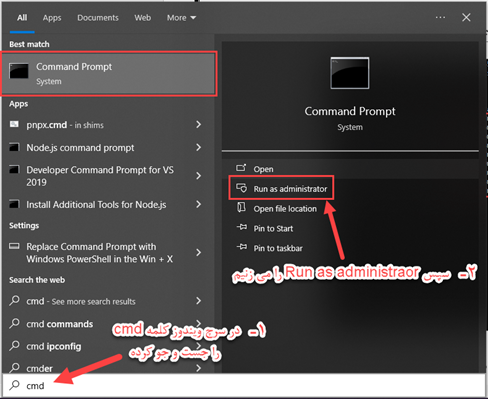Click the large Command Prompt preview icon

coord(350,73)
